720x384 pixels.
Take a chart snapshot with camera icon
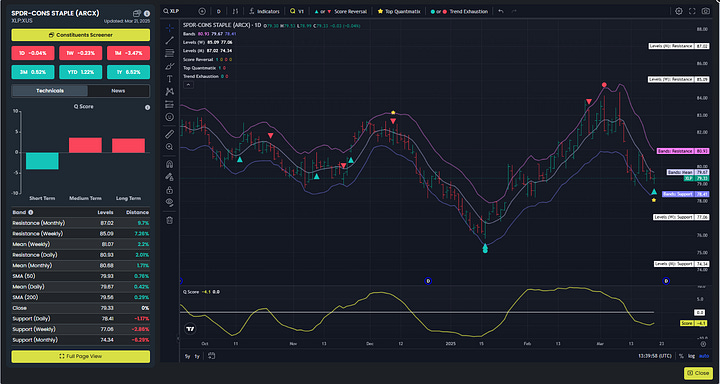click(705, 11)
